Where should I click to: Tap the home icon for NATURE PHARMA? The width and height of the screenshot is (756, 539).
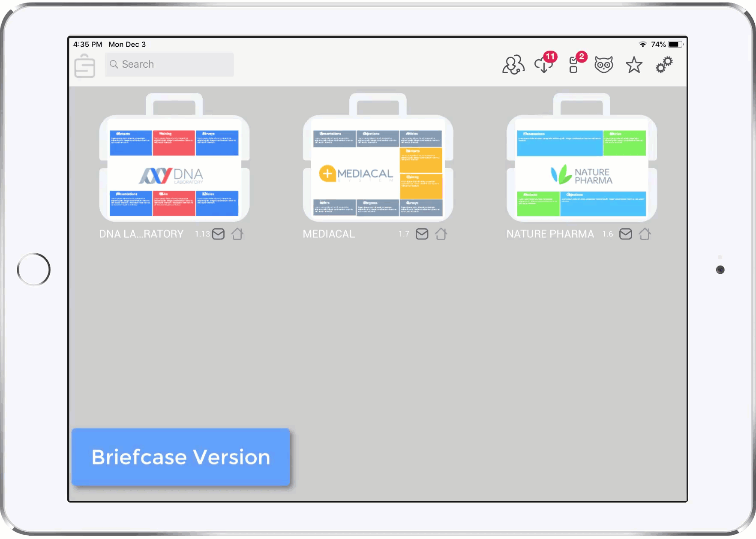(645, 234)
